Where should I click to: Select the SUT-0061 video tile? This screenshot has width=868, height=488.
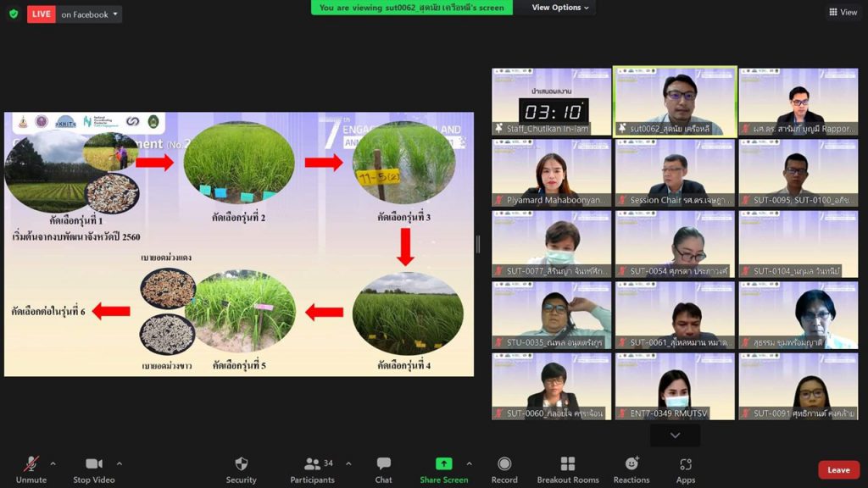(x=675, y=315)
